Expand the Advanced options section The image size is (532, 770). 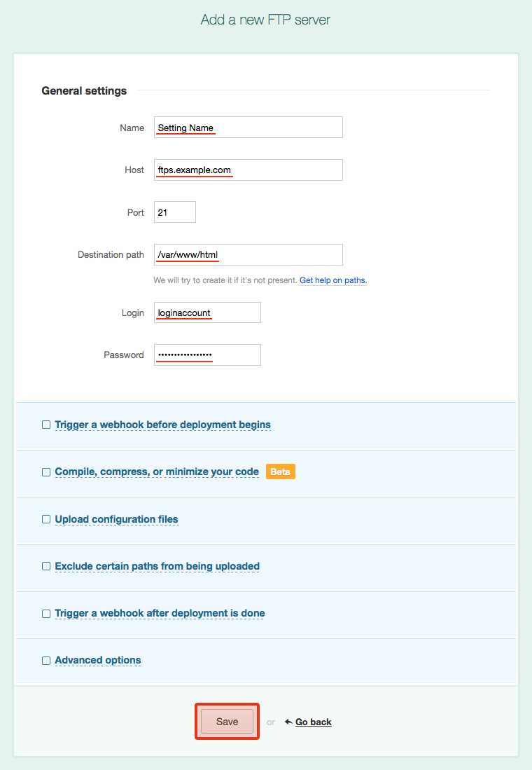pyautogui.click(x=98, y=660)
